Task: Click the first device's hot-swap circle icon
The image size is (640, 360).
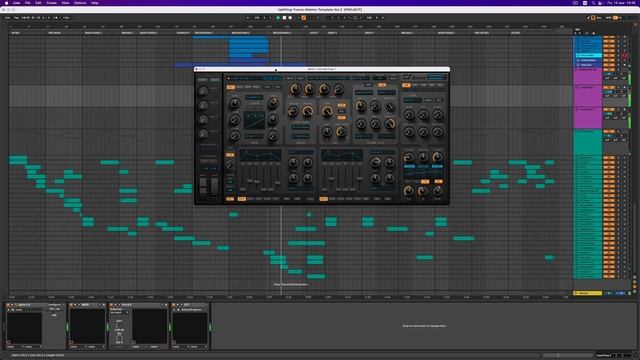Action: click(9, 342)
